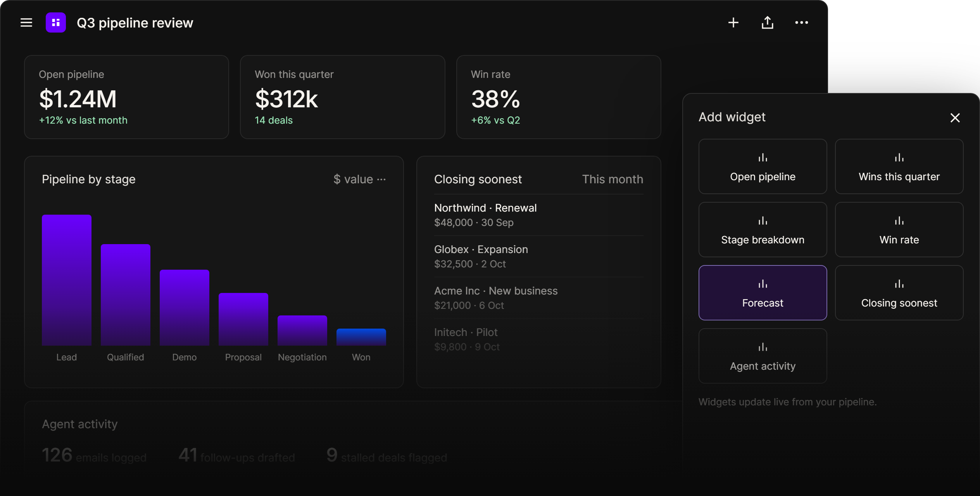This screenshot has height=496, width=980.
Task: Choose the Win rate widget tile
Action: click(x=899, y=229)
